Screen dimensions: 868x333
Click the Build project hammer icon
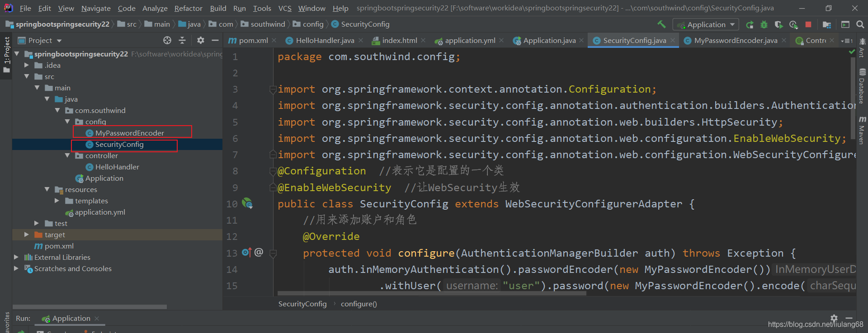(661, 24)
